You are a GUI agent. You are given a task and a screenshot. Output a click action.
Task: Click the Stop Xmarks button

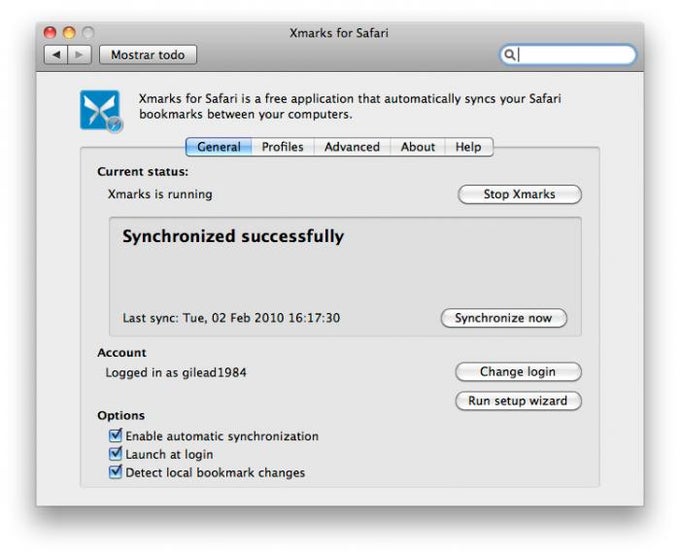520,194
